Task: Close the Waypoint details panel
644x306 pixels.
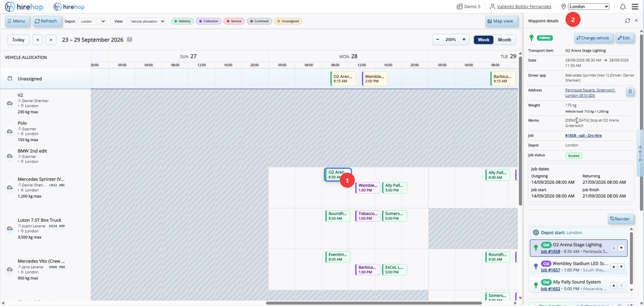Action: (636, 21)
